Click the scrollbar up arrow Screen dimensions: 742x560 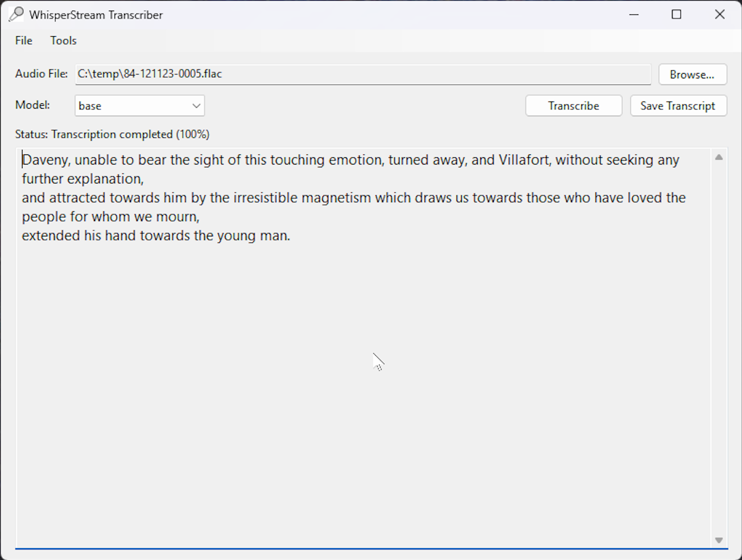[x=719, y=157]
